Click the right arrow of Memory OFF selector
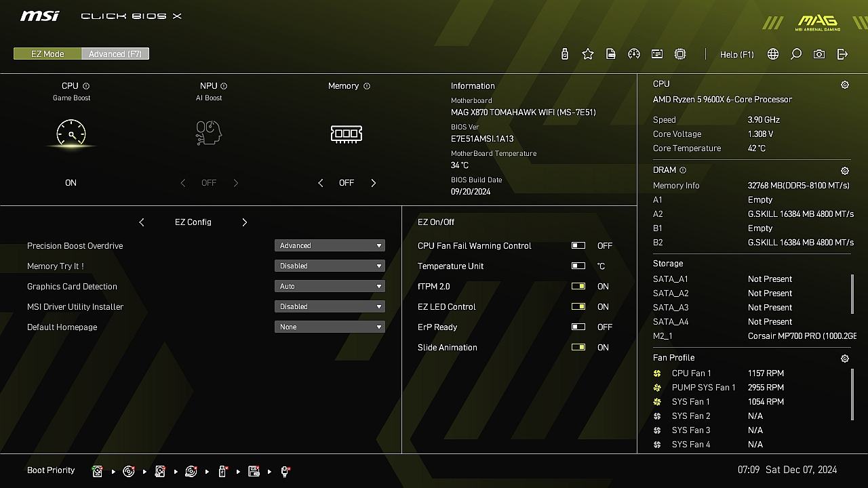 (x=373, y=183)
